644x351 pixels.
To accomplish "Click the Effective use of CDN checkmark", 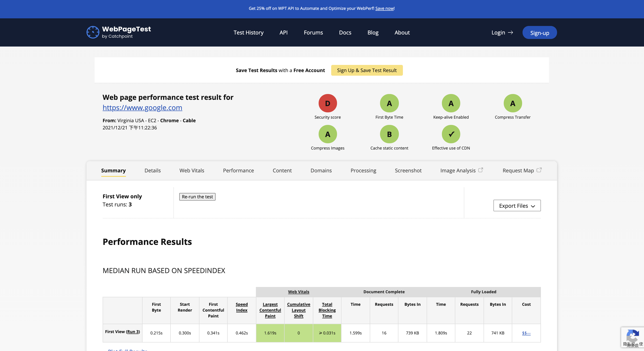I will pyautogui.click(x=451, y=134).
